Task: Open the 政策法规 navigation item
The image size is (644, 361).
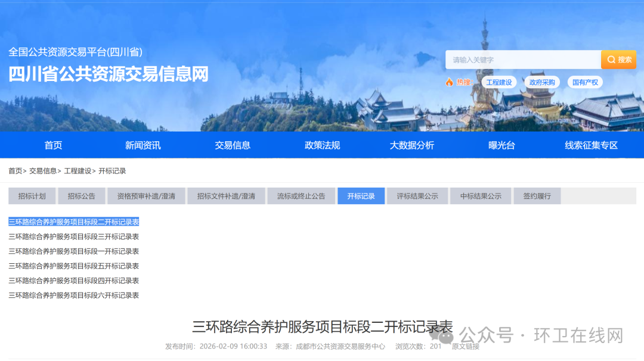Action: pyautogui.click(x=323, y=145)
